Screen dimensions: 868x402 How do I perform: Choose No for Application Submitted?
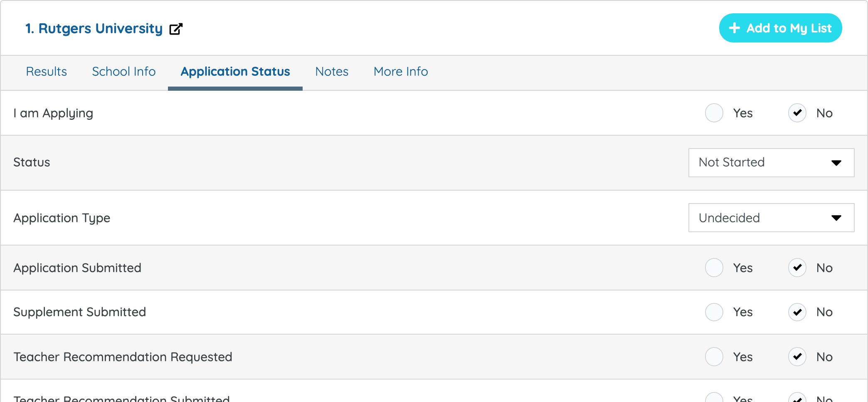click(x=797, y=268)
